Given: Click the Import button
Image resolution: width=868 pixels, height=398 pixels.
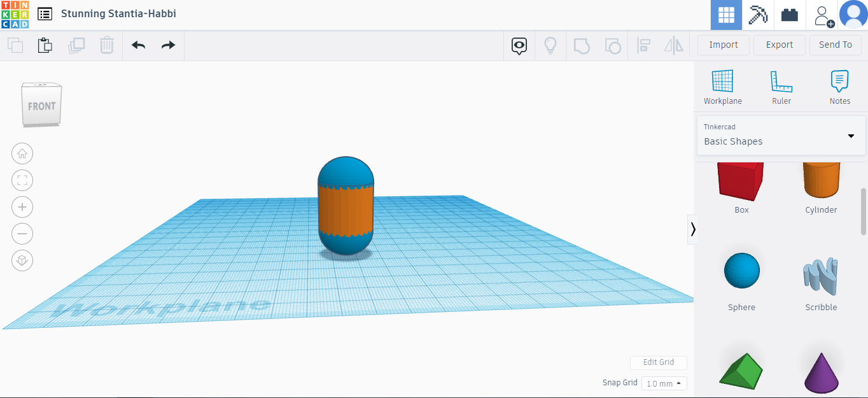Looking at the screenshot, I should coord(724,45).
